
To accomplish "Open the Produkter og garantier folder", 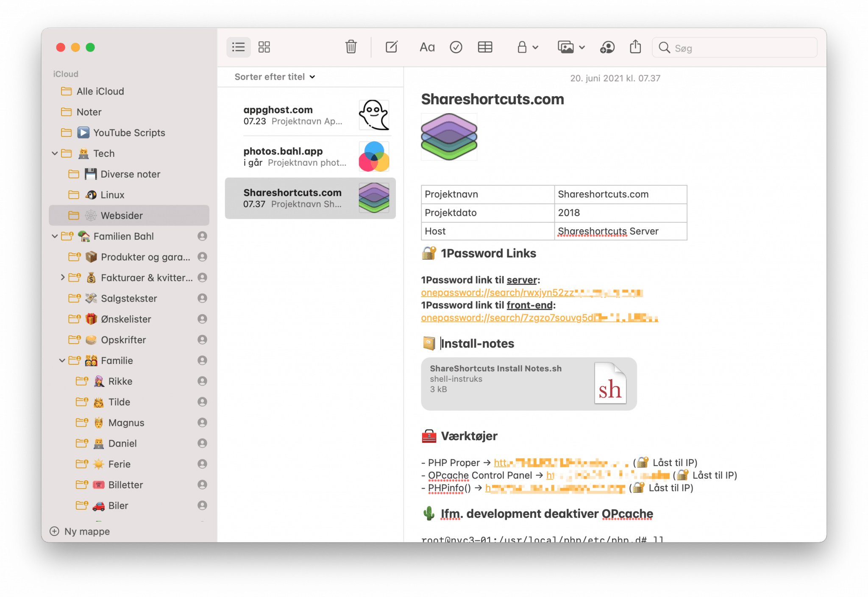I will pyautogui.click(x=129, y=257).
